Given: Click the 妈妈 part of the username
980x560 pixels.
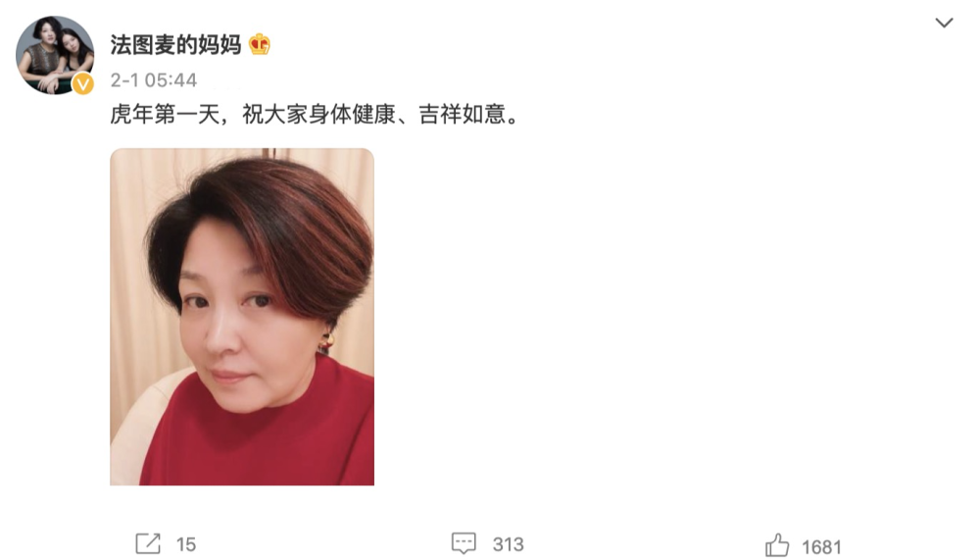Looking at the screenshot, I should 220,44.
